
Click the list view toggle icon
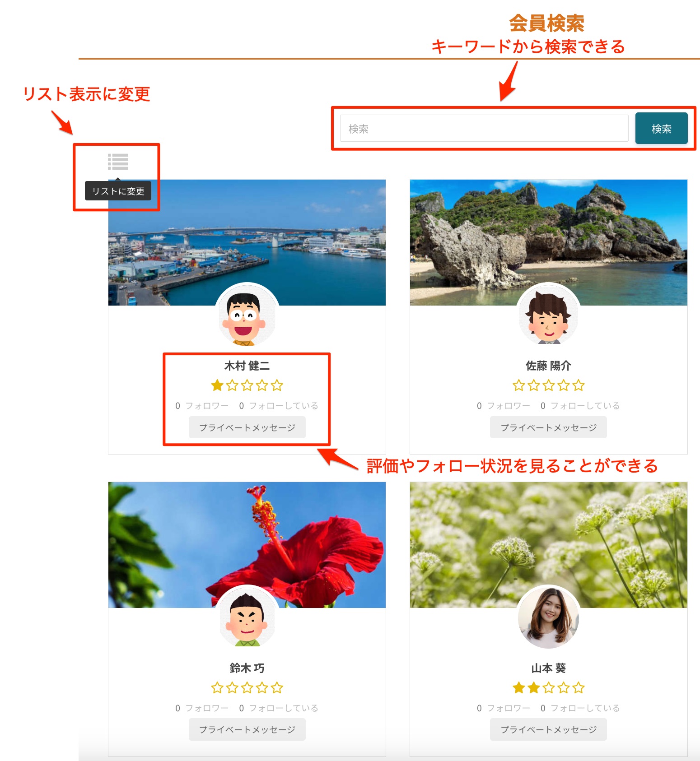[x=118, y=162]
